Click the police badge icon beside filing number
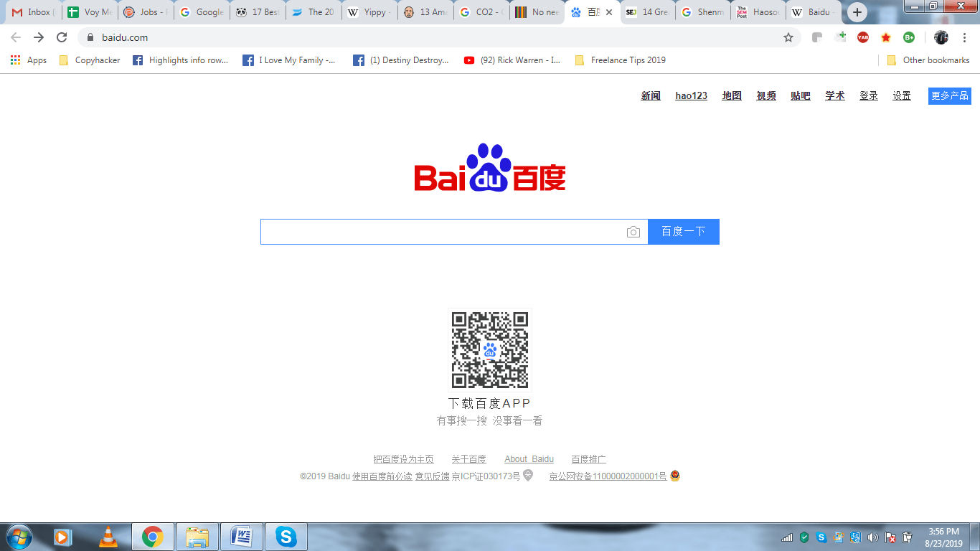 [674, 476]
